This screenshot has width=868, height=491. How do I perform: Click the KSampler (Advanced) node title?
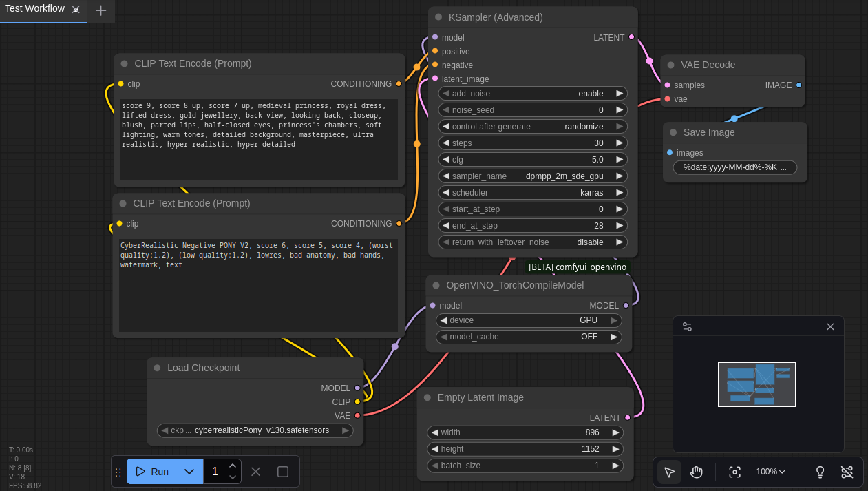coord(496,17)
